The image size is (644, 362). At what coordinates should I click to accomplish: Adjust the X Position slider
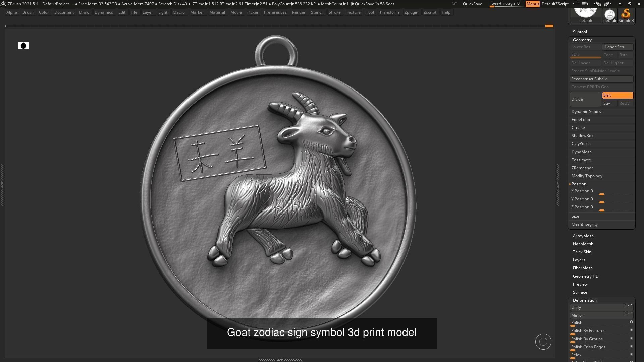pyautogui.click(x=601, y=191)
